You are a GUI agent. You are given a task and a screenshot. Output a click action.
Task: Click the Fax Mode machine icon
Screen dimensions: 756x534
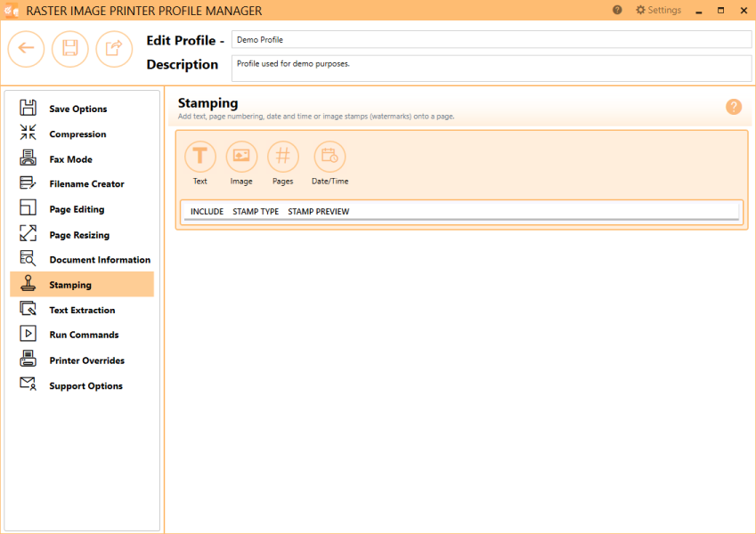pyautogui.click(x=28, y=158)
